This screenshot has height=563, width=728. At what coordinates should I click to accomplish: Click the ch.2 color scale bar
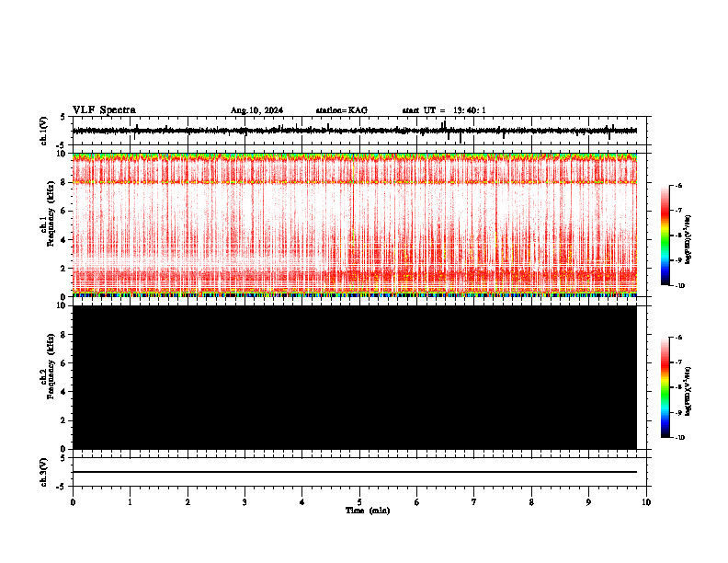tap(665, 387)
